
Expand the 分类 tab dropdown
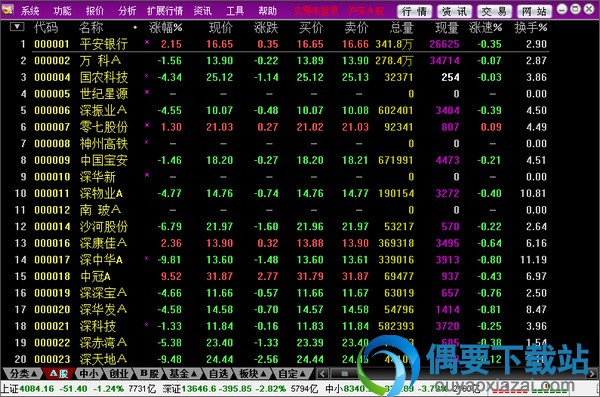coord(23,373)
